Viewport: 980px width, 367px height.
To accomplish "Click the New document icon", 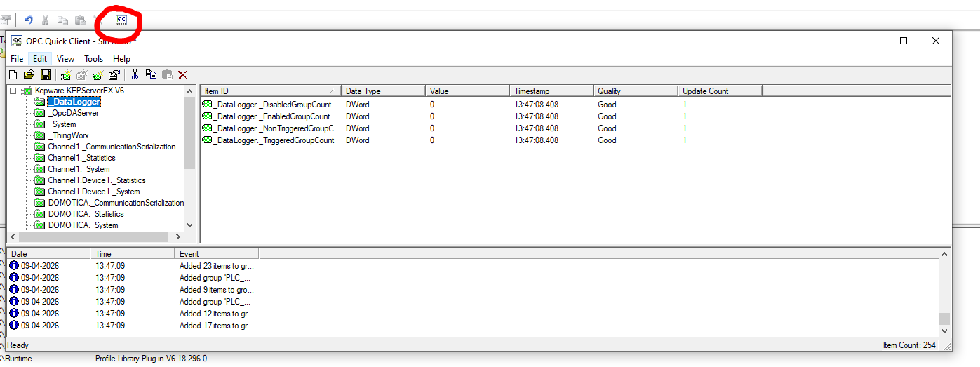I will (13, 74).
